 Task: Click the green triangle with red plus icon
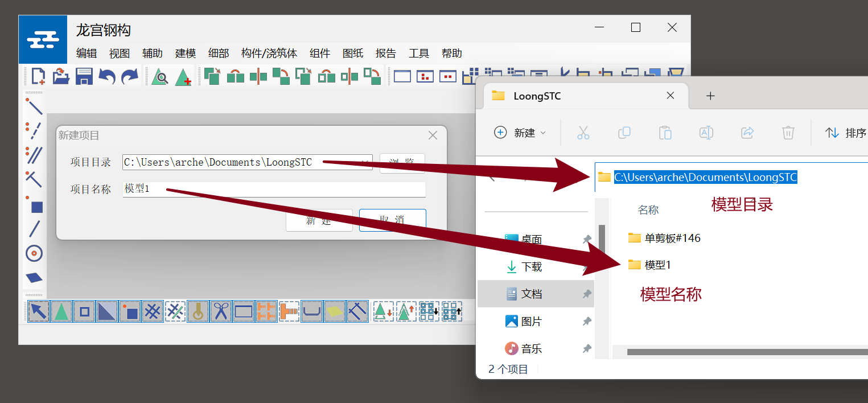point(183,76)
